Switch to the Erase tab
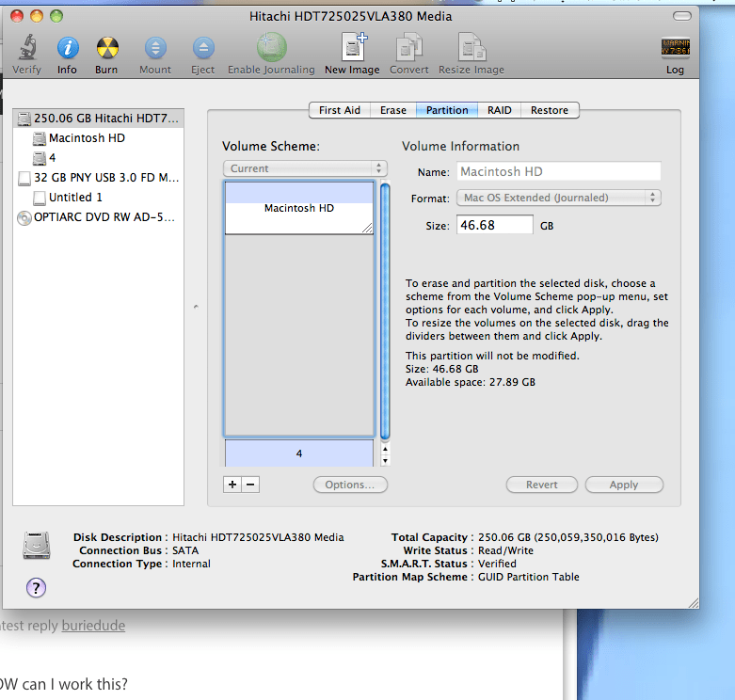 (392, 110)
